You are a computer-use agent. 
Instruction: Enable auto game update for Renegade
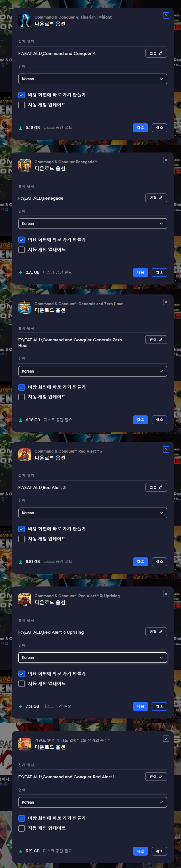pos(22,250)
